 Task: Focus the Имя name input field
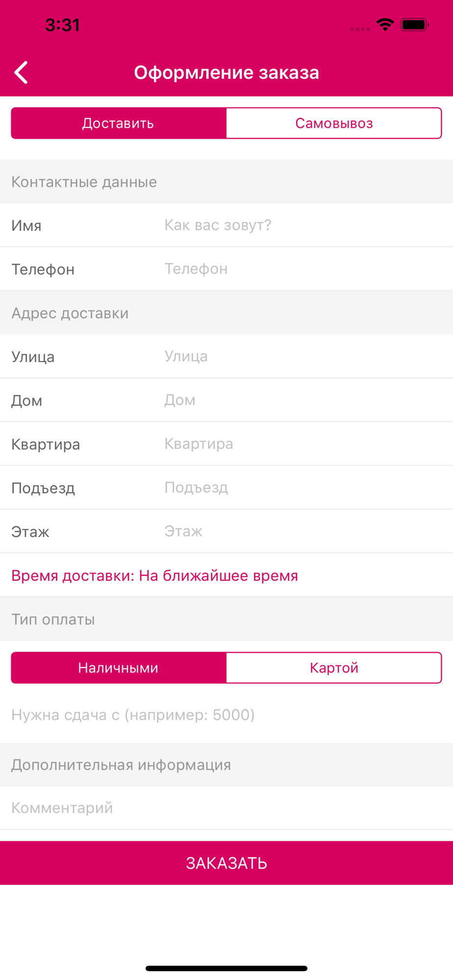[304, 225]
